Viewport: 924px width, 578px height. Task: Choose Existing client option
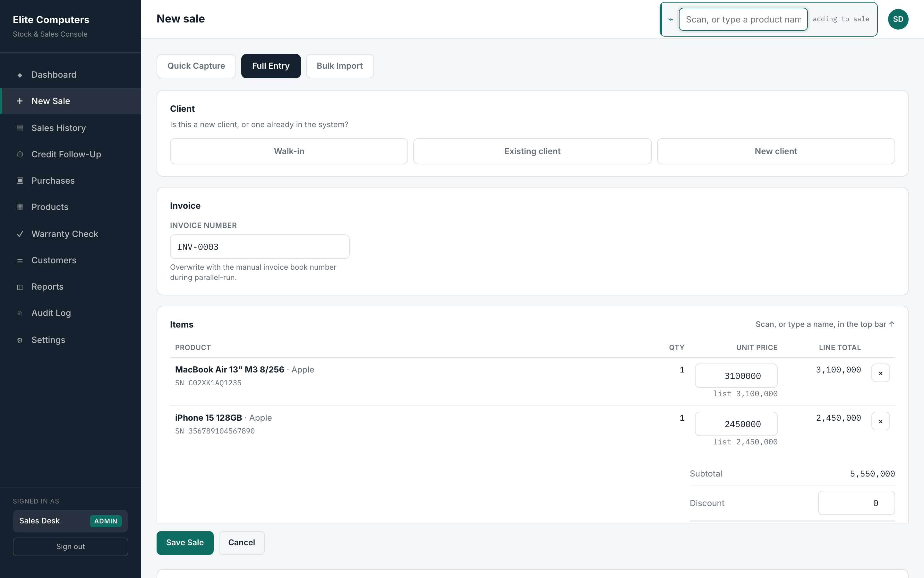[532, 151]
